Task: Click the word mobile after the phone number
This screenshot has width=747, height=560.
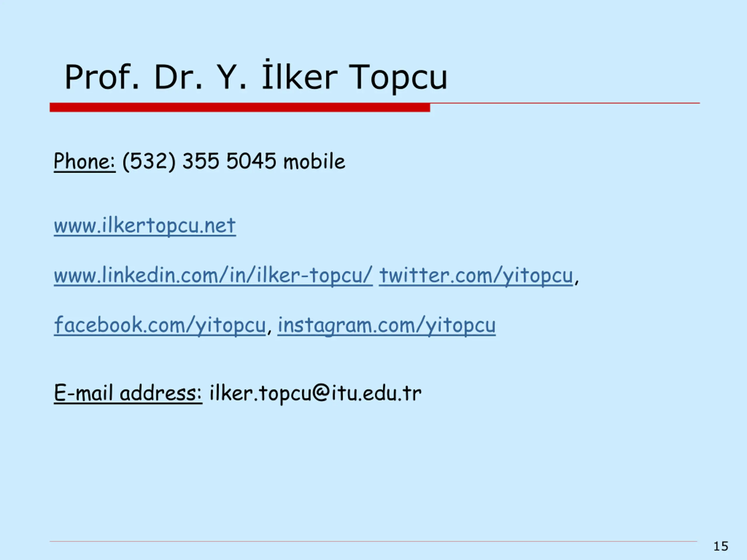Action: tap(314, 161)
